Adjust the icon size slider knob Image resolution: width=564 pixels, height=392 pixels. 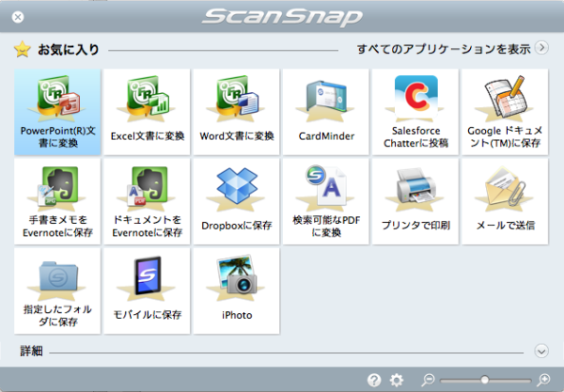point(485,380)
